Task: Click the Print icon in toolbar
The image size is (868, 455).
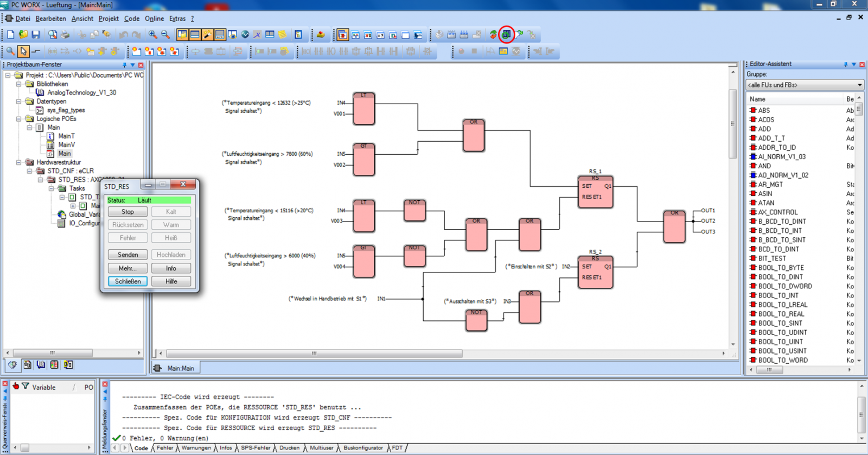Action: (65, 35)
